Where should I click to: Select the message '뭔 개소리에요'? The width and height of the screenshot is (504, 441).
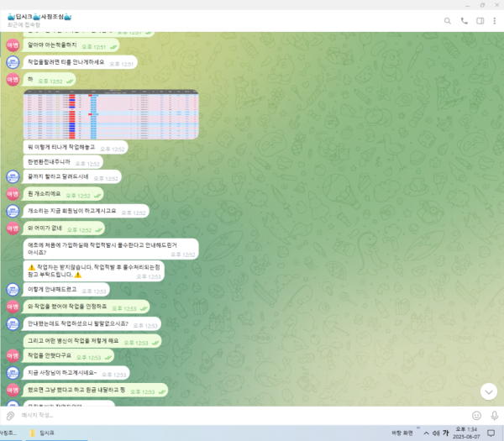pyautogui.click(x=63, y=194)
